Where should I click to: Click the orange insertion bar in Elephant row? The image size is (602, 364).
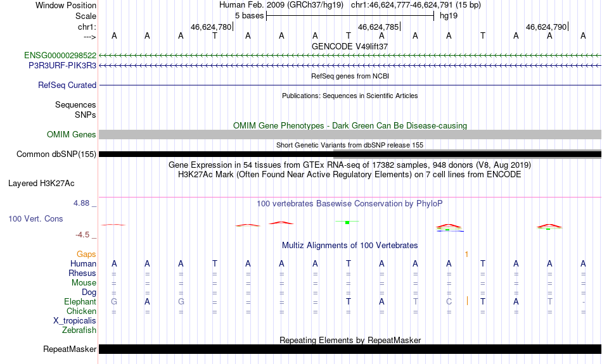click(467, 301)
